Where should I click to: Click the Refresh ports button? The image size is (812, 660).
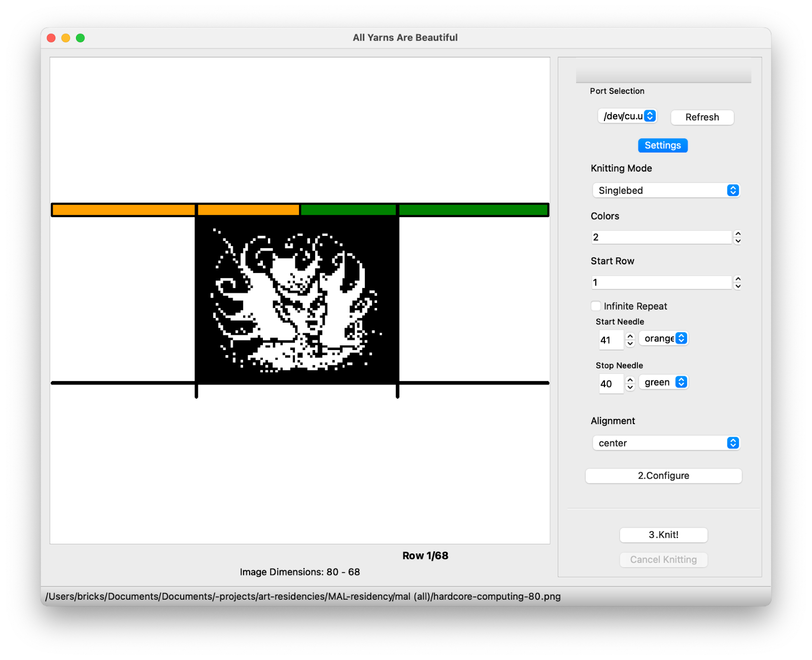point(702,117)
